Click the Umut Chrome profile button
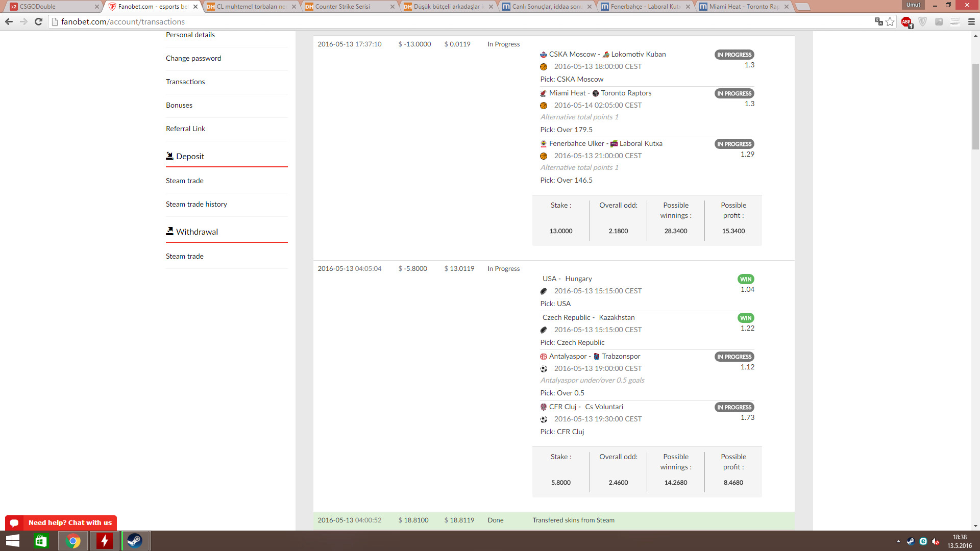The image size is (980, 551). [913, 5]
